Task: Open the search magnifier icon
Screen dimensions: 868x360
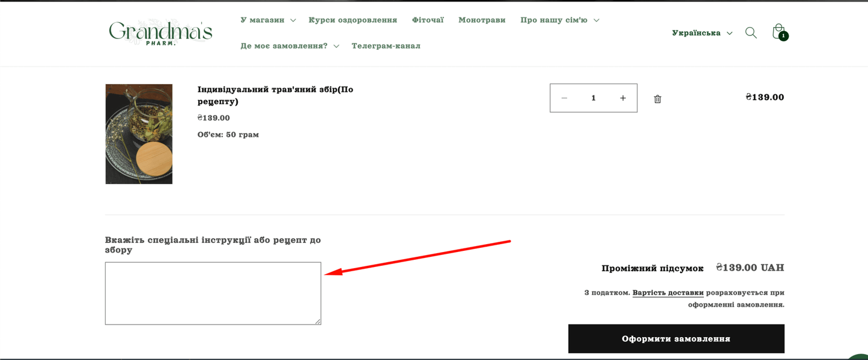Action: click(x=751, y=33)
